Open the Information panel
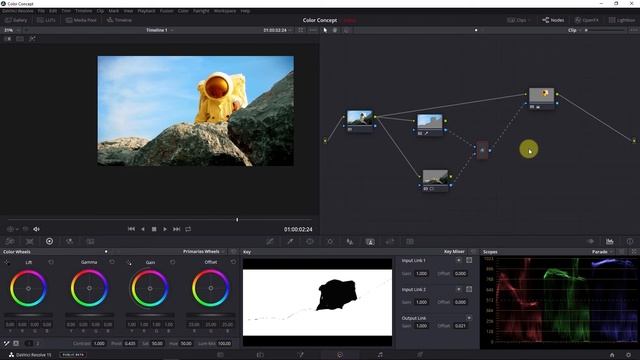 pos(630,241)
